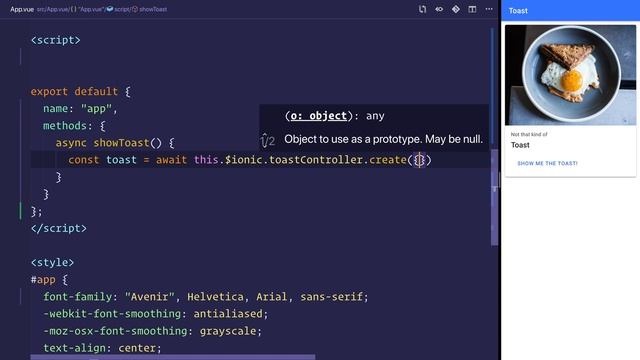
Task: Click "Object to use as a prototype" description
Action: pyautogui.click(x=383, y=139)
